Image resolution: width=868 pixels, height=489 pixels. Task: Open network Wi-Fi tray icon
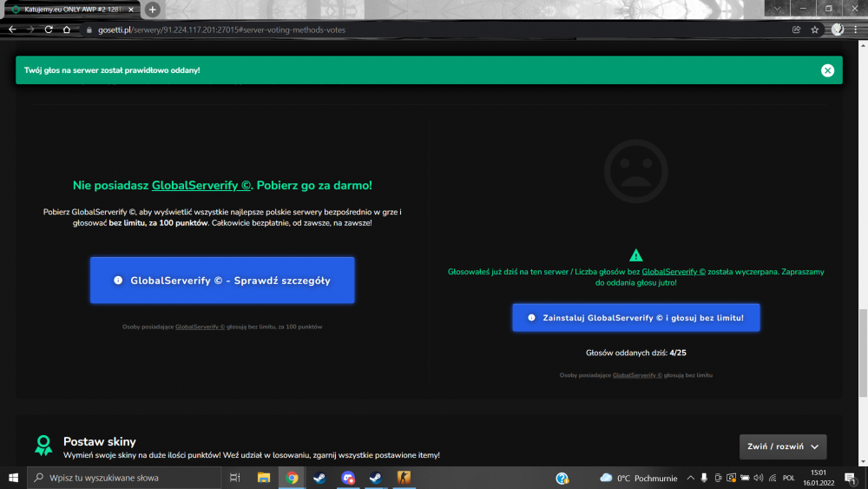point(773,478)
